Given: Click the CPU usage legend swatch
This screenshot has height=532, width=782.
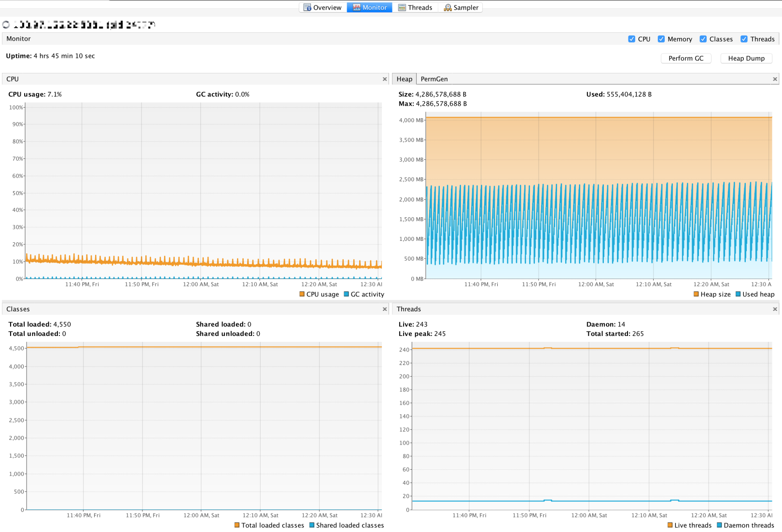Looking at the screenshot, I should click(302, 294).
